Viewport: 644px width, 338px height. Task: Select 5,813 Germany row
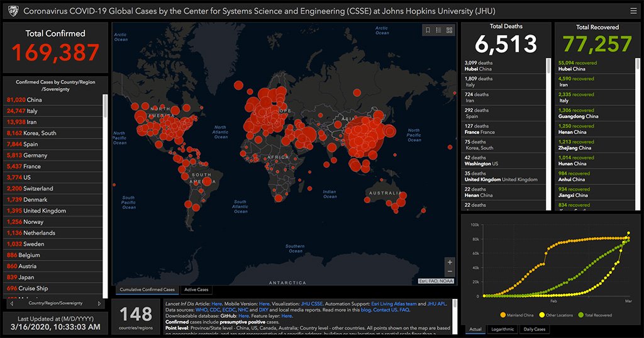pyautogui.click(x=53, y=155)
